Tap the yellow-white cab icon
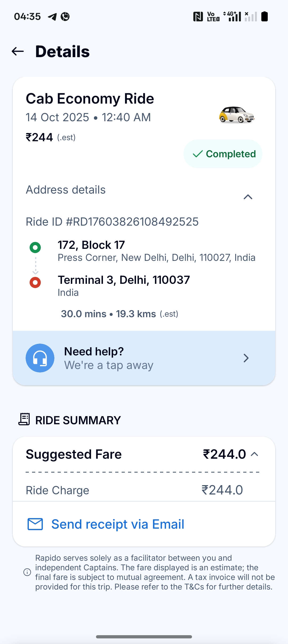Viewport: 288px width, 644px height. pyautogui.click(x=237, y=115)
